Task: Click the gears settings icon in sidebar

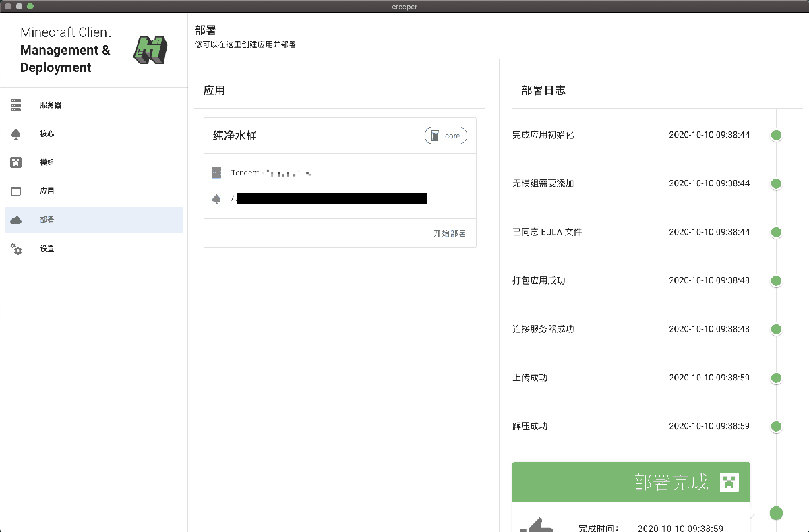Action: pyautogui.click(x=16, y=249)
